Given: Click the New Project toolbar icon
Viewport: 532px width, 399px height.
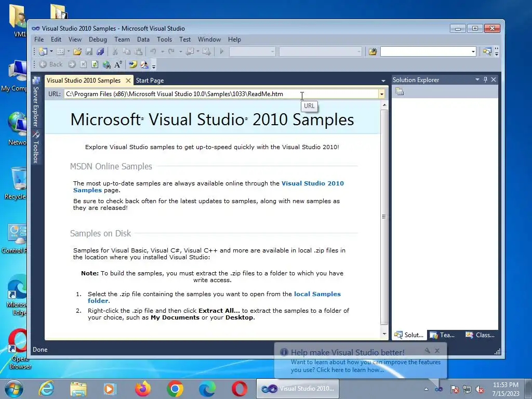Looking at the screenshot, I should [x=43, y=51].
